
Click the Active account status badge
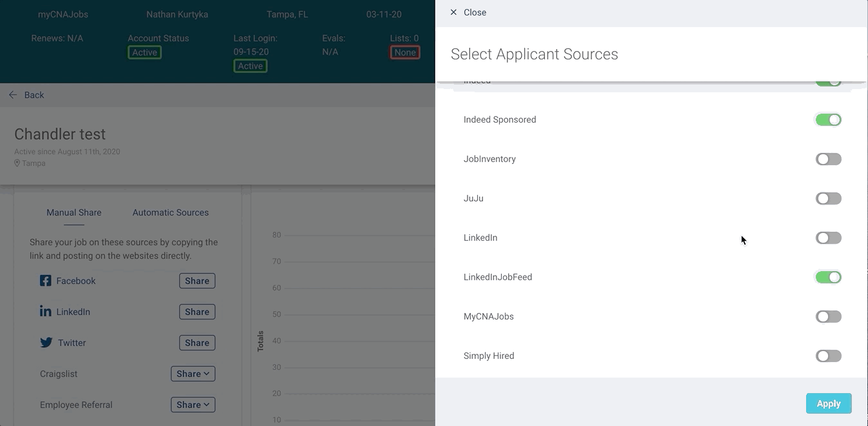pos(144,52)
